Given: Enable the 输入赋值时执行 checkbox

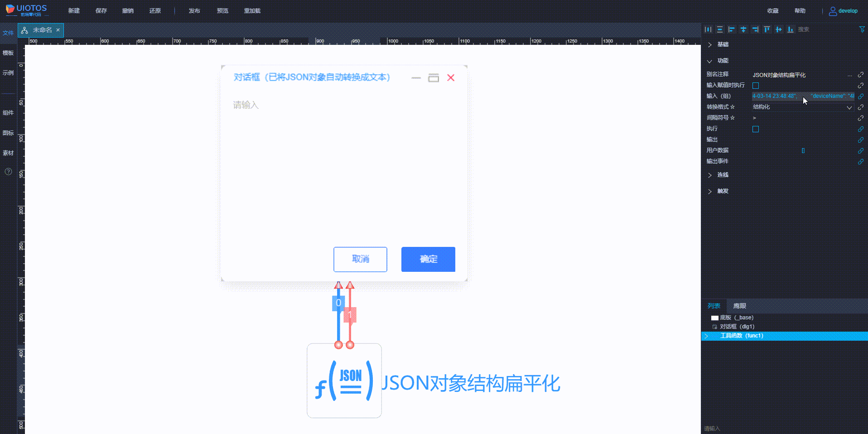Looking at the screenshot, I should (x=756, y=85).
